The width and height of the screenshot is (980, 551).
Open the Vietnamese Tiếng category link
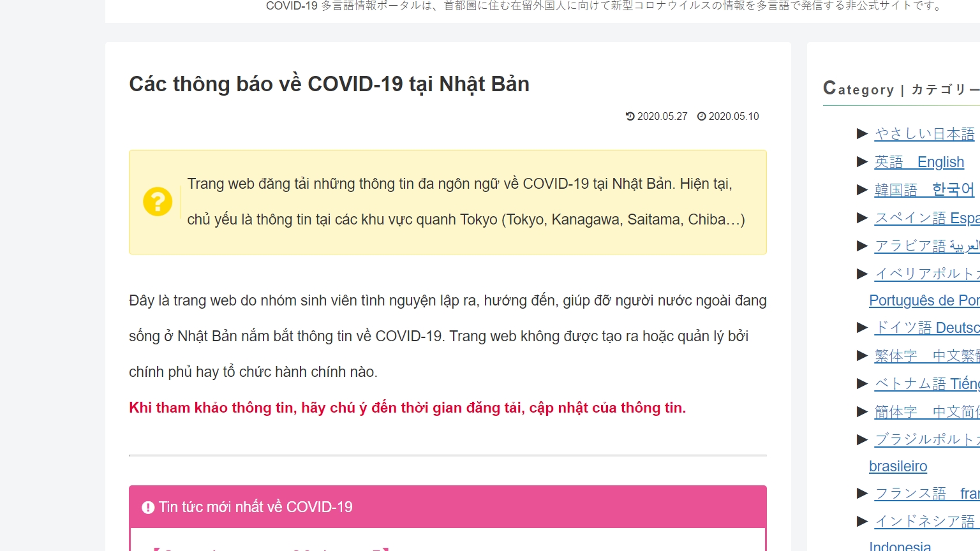coord(926,383)
